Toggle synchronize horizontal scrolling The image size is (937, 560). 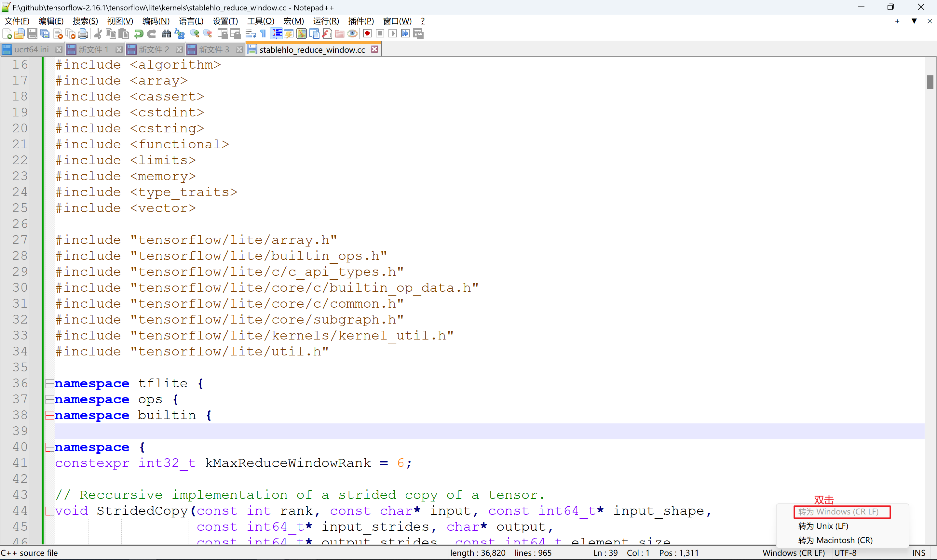tap(236, 34)
